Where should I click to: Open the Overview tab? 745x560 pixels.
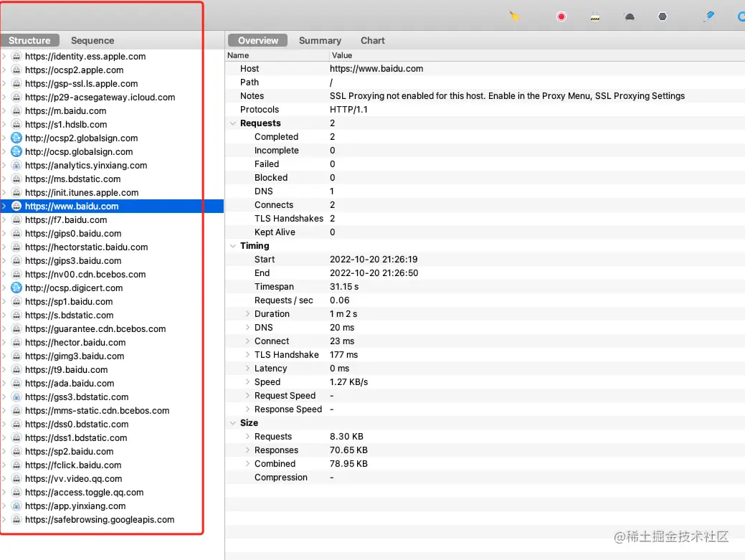(258, 40)
